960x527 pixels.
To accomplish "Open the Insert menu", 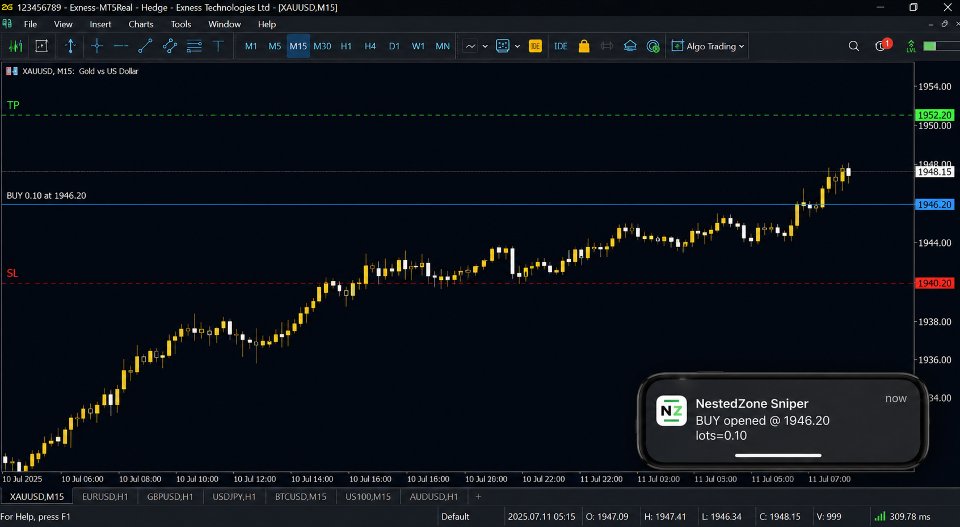I will click(100, 24).
